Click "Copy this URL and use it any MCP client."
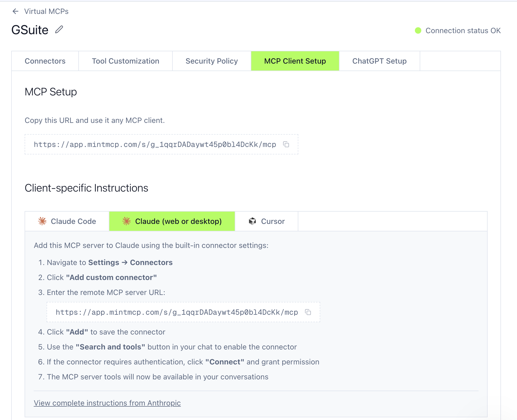The image size is (517, 420). pyautogui.click(x=95, y=120)
